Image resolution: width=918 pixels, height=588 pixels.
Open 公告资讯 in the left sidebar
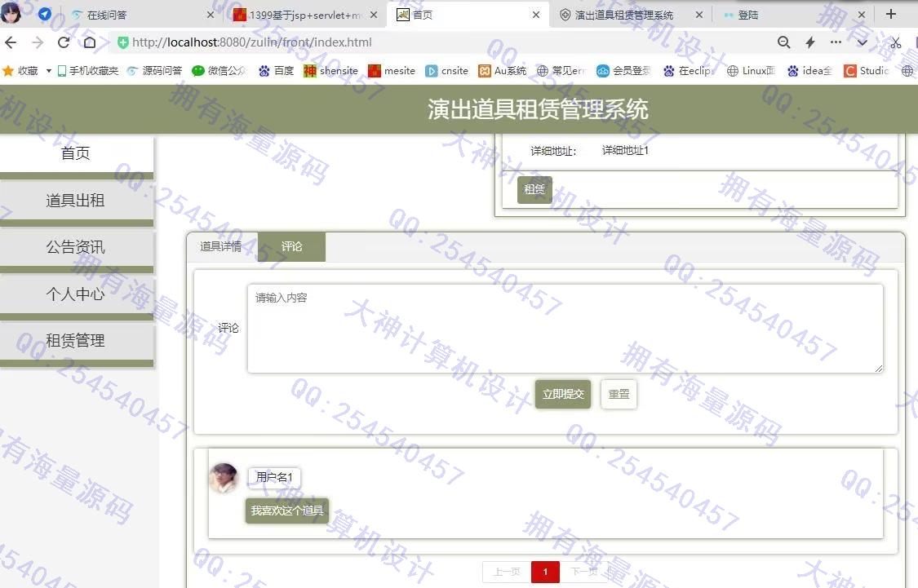click(x=76, y=247)
